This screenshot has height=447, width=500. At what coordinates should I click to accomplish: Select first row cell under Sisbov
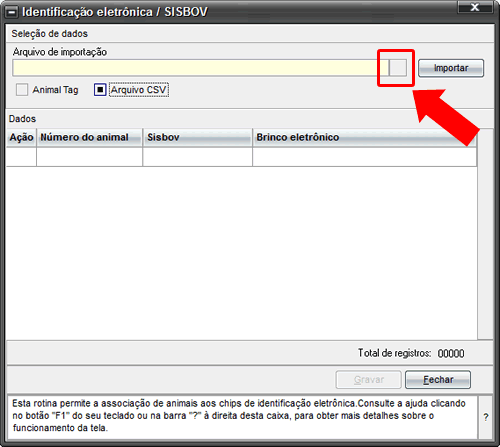[198, 157]
